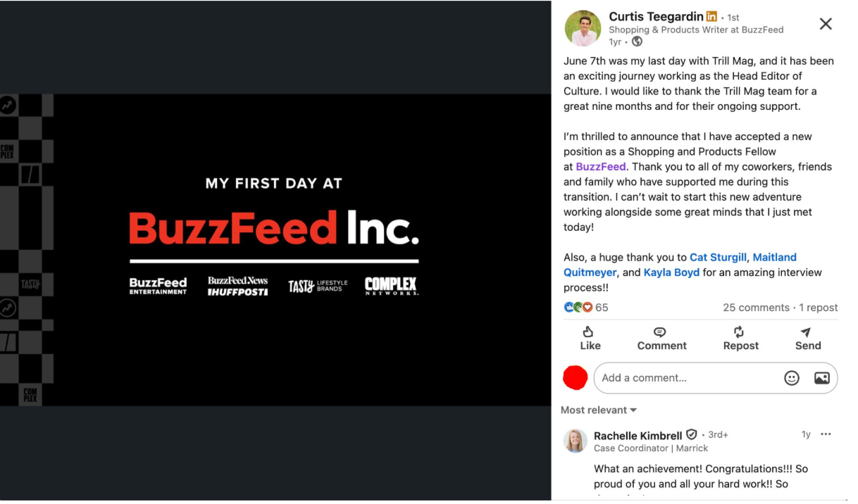Click the Like thumbs-up icon
The width and height of the screenshot is (858, 504).
coord(588,332)
